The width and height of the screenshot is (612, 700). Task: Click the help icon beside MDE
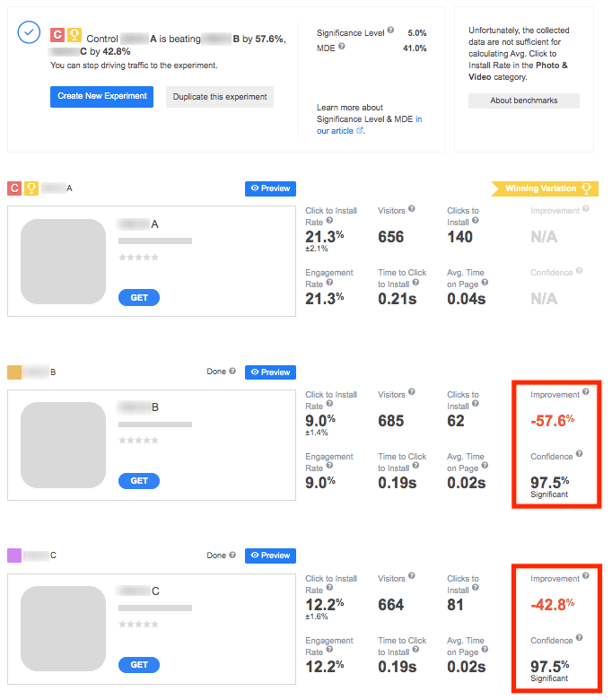point(343,48)
